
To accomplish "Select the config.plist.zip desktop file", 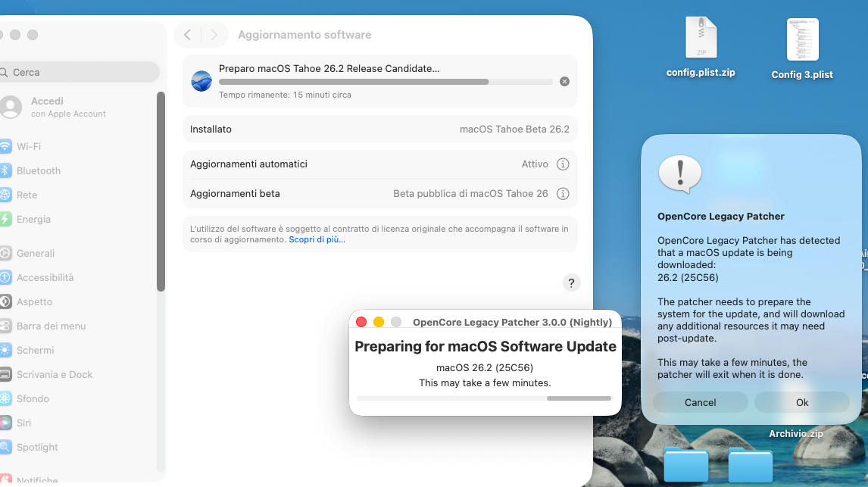I will click(701, 48).
